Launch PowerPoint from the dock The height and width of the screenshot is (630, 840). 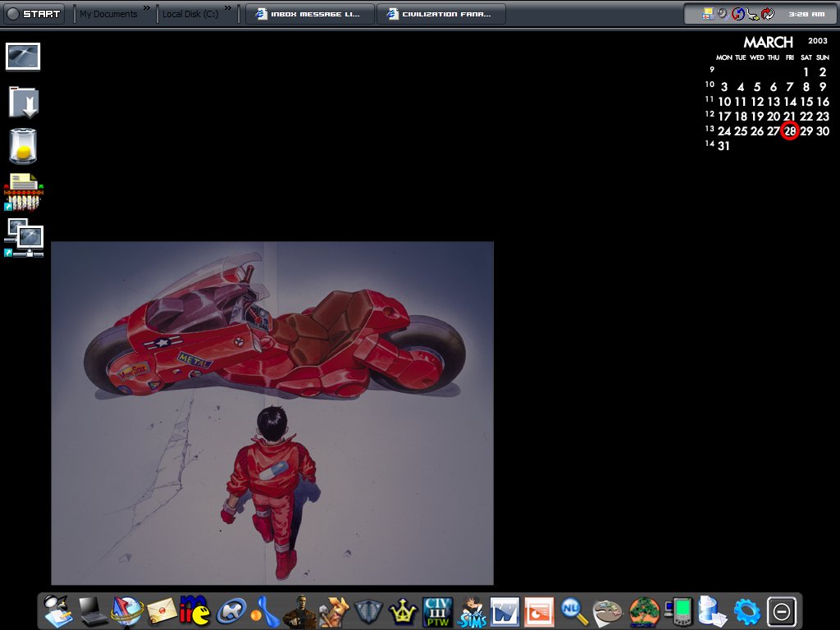click(x=538, y=612)
